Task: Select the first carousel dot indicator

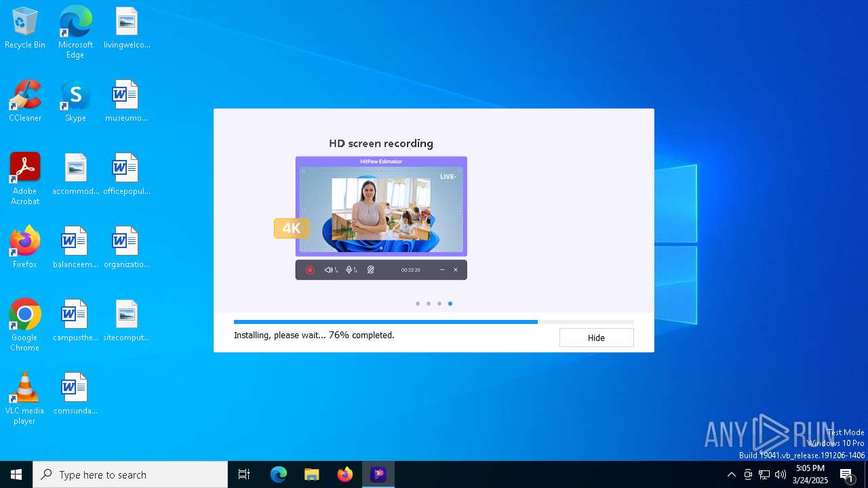Action: click(x=418, y=304)
